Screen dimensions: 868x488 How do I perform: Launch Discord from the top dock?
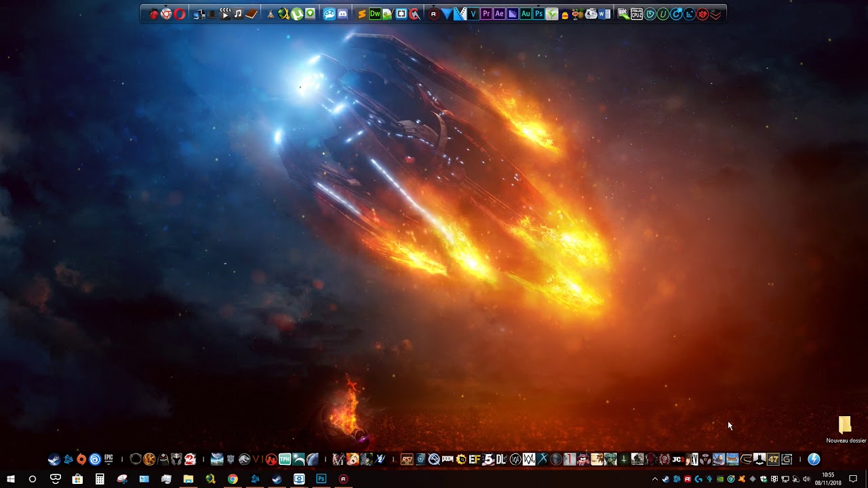pos(342,14)
